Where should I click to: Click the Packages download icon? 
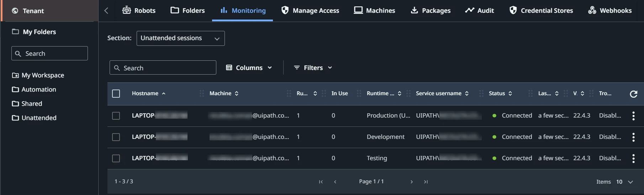point(414,10)
